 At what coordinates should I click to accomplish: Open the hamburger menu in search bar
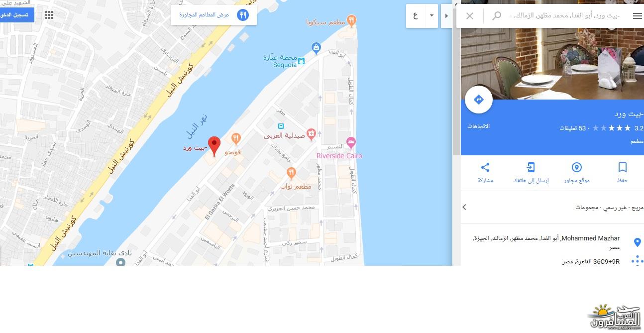(x=637, y=16)
